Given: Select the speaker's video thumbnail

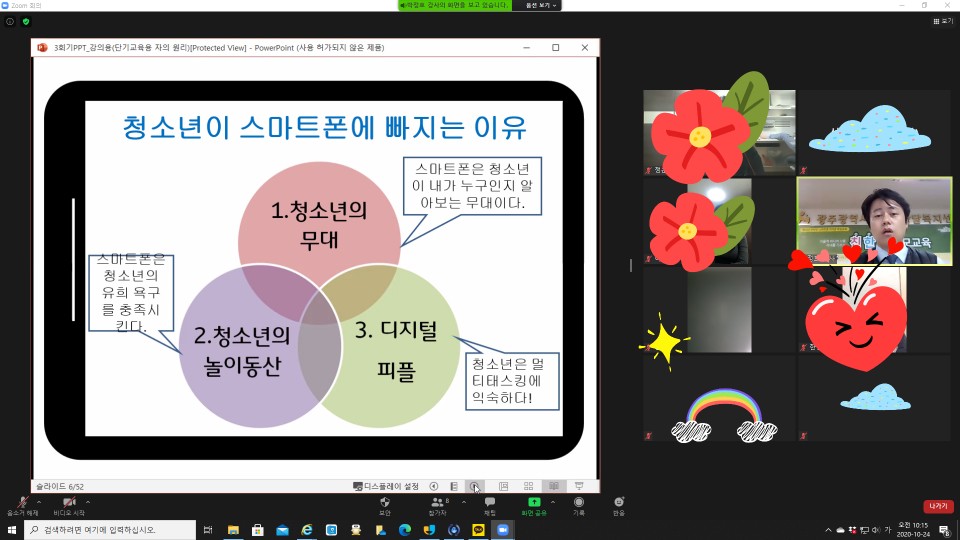Looking at the screenshot, I should point(874,222).
